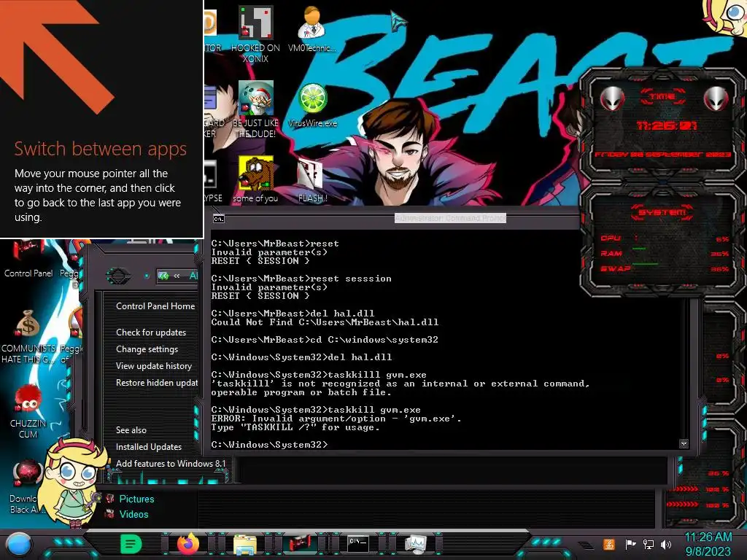Open the system monitor taskbar icon

pos(415,544)
